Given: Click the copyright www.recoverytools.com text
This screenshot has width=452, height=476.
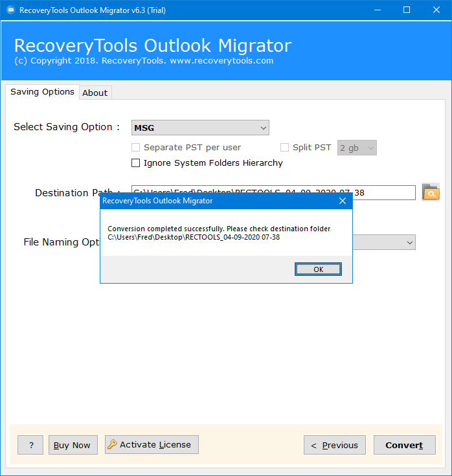Looking at the screenshot, I should click(x=144, y=61).
